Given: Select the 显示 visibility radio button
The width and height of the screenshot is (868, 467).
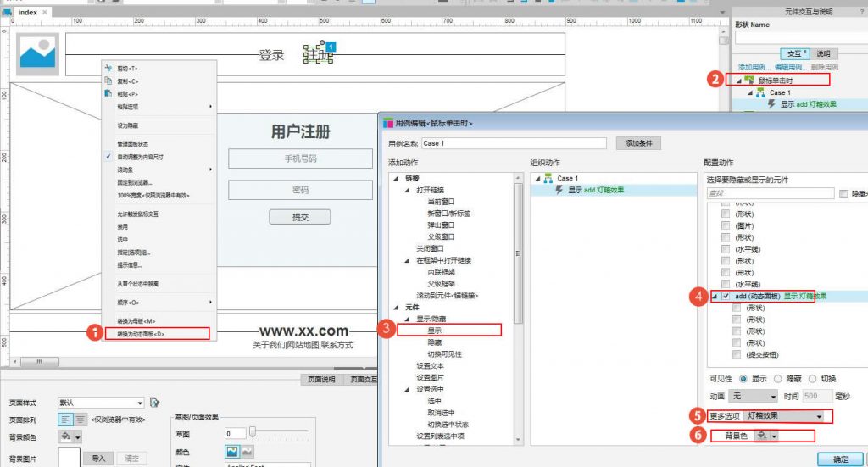Looking at the screenshot, I should 743,379.
